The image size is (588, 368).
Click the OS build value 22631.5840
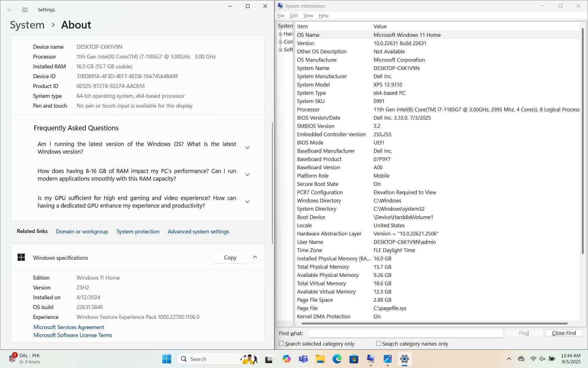click(90, 307)
